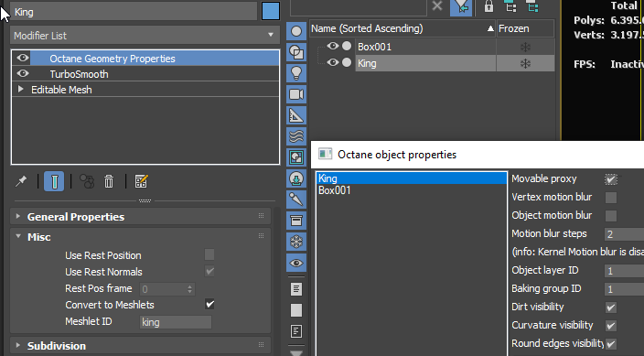Toggle the containers filter icon
The width and height of the screenshot is (644, 356).
296,221
